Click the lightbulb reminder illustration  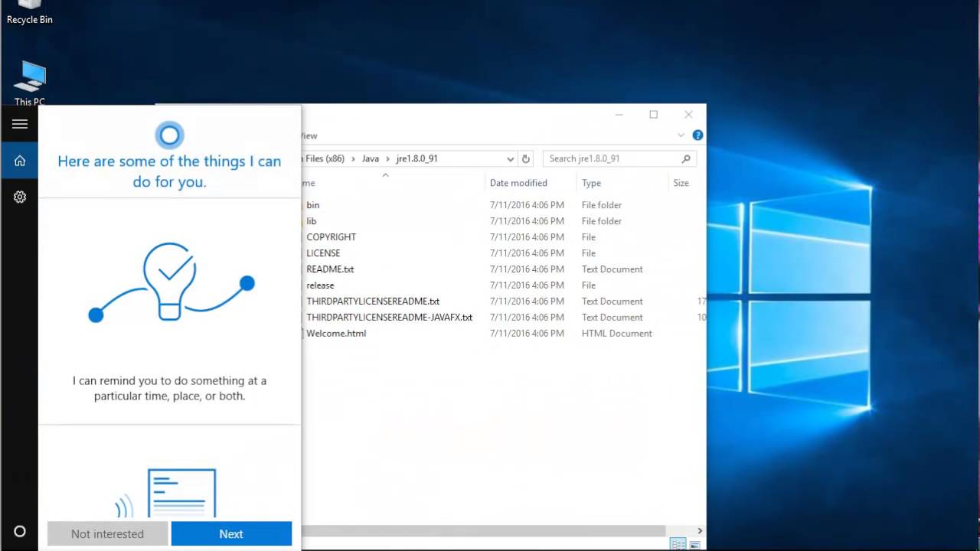pyautogui.click(x=171, y=282)
